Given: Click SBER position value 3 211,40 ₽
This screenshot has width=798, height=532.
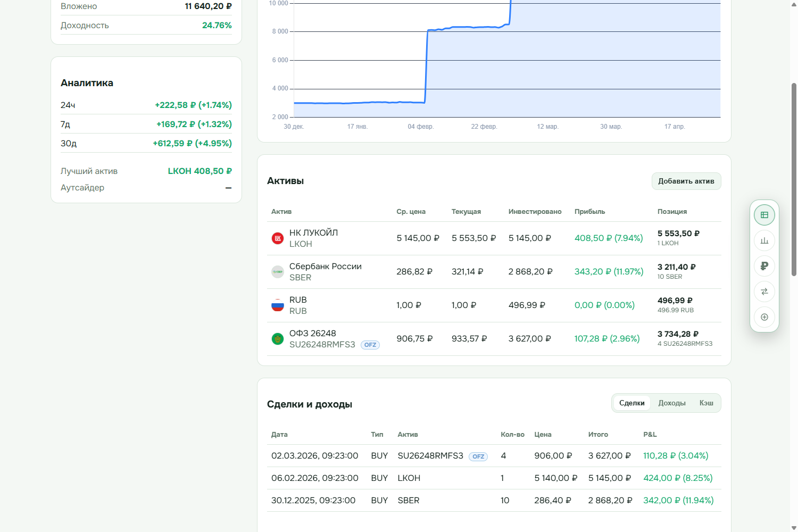Looking at the screenshot, I should [x=676, y=267].
